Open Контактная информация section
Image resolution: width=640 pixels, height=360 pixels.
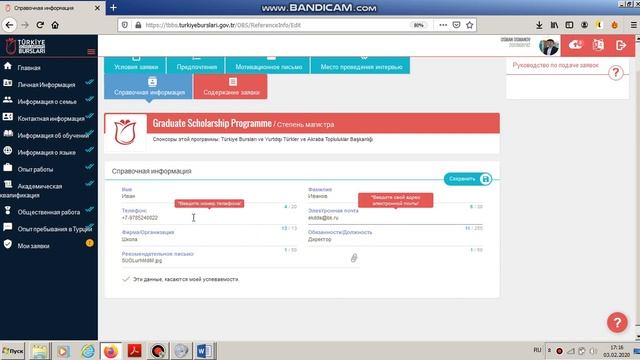pyautogui.click(x=51, y=118)
